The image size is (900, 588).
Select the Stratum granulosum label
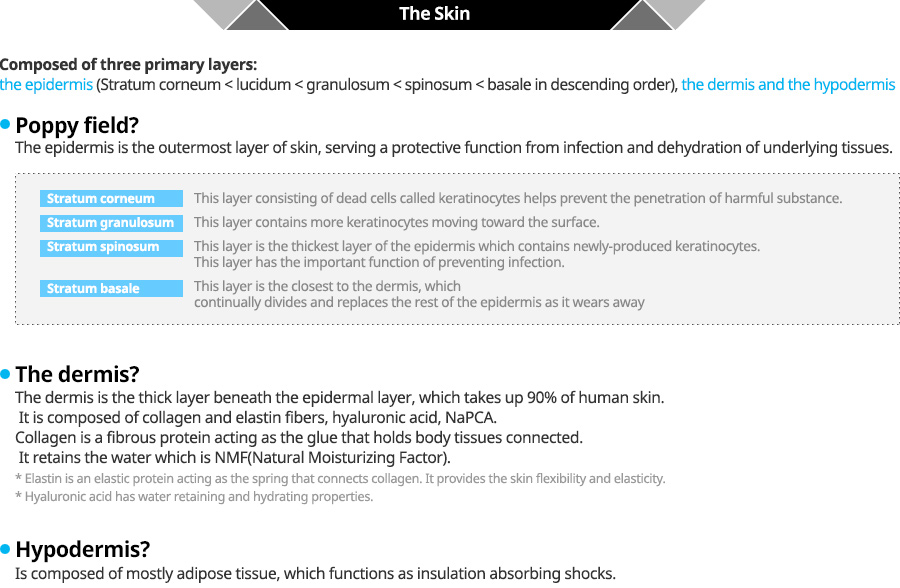tap(111, 223)
